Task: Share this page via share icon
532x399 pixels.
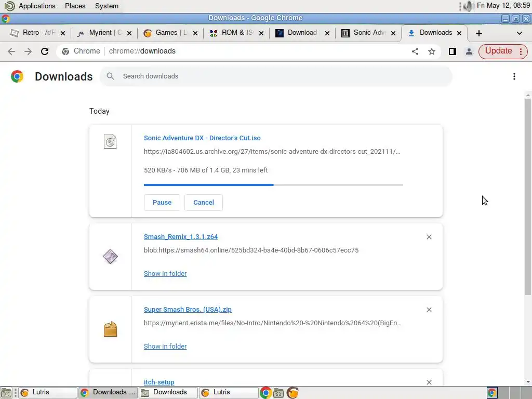Action: pos(415,51)
